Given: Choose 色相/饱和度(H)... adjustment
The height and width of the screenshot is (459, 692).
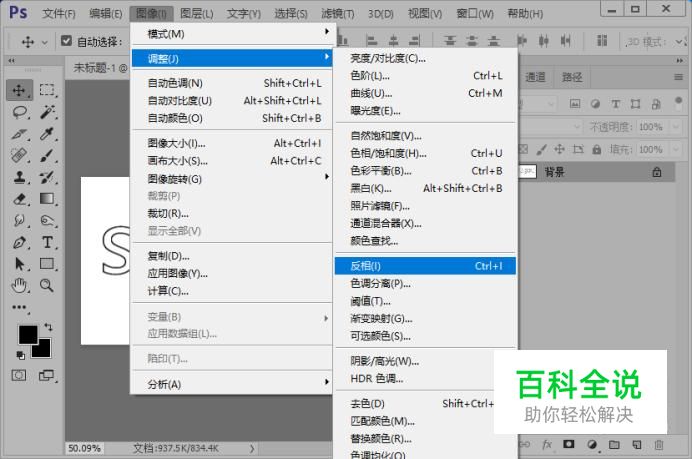Looking at the screenshot, I should [425, 154].
